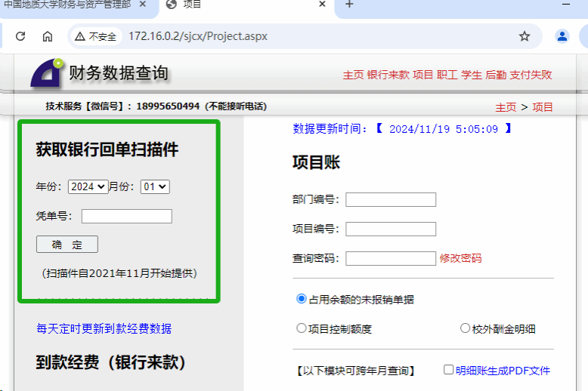Expand the 月份 dropdown showing 01

155,186
